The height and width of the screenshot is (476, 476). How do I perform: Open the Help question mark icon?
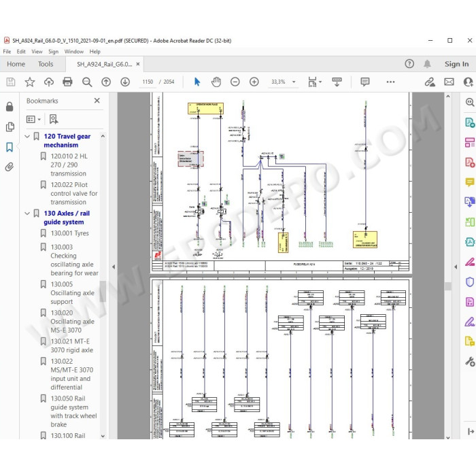tap(409, 64)
